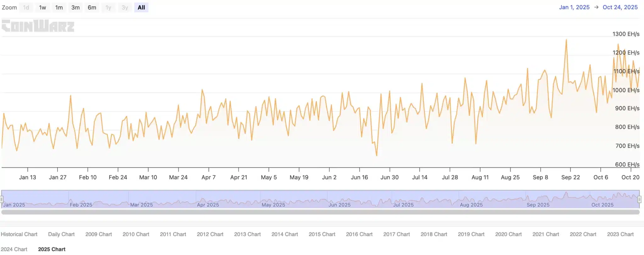Switch to the 2024 Chart
The height and width of the screenshot is (255, 644).
click(x=14, y=249)
